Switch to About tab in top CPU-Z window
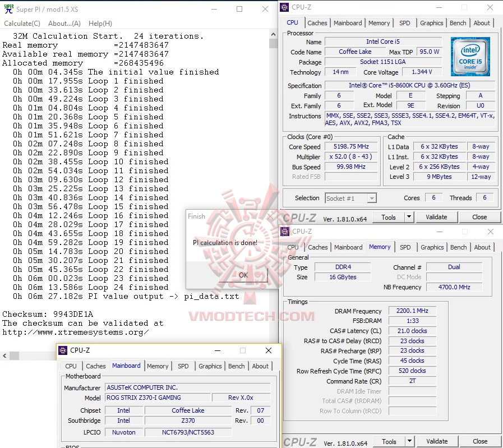 click(482, 23)
